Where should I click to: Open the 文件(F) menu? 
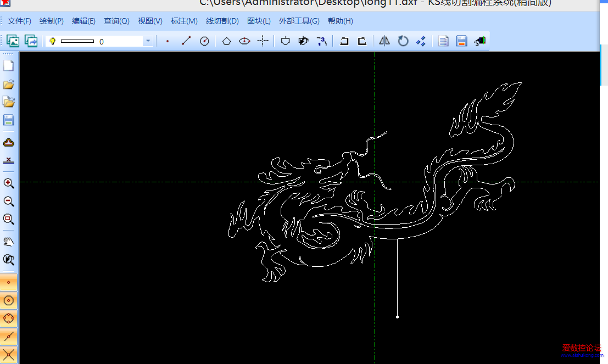[19, 21]
